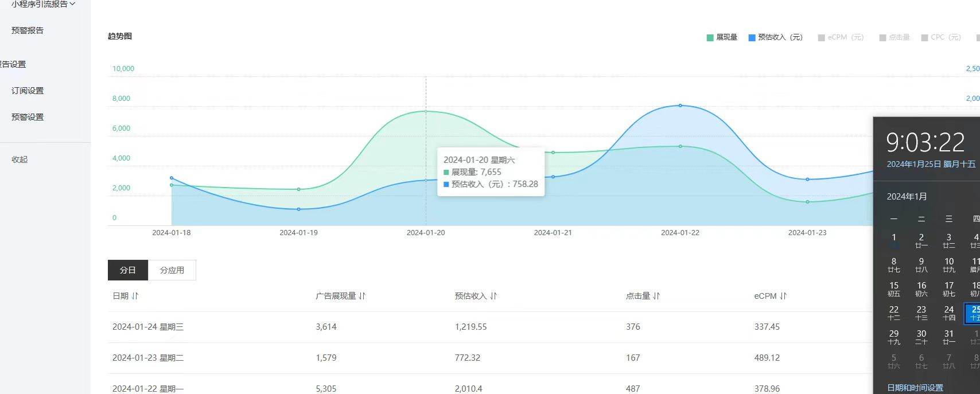Sort by 预估收入 sort icon
Viewport: 980px width, 394px height.
[x=493, y=296]
